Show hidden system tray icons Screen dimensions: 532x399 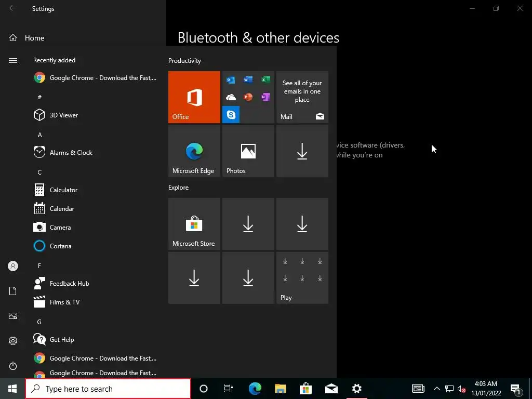(x=436, y=389)
